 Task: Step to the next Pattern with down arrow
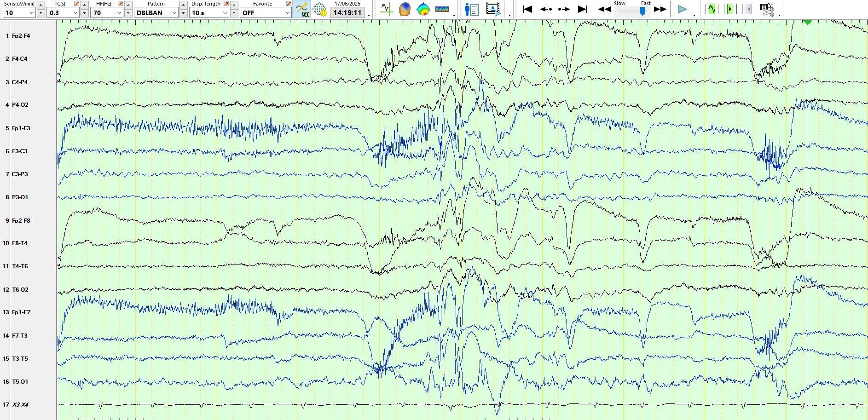coord(183,13)
